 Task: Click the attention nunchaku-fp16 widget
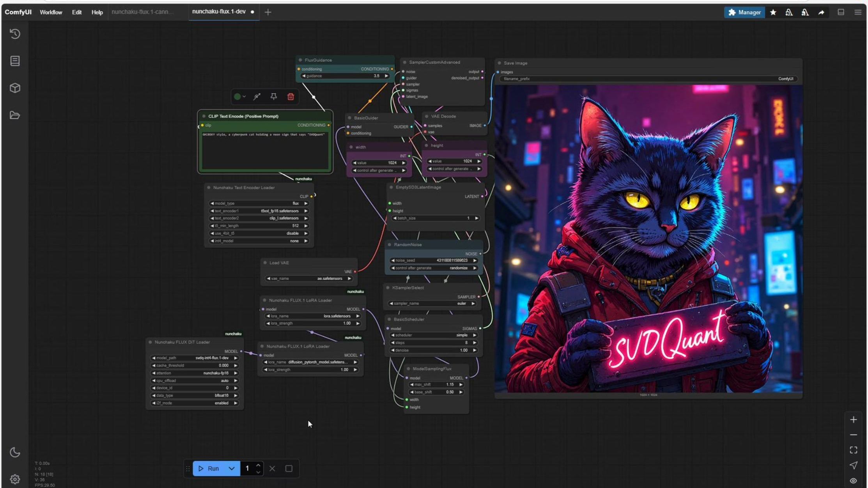tap(195, 373)
